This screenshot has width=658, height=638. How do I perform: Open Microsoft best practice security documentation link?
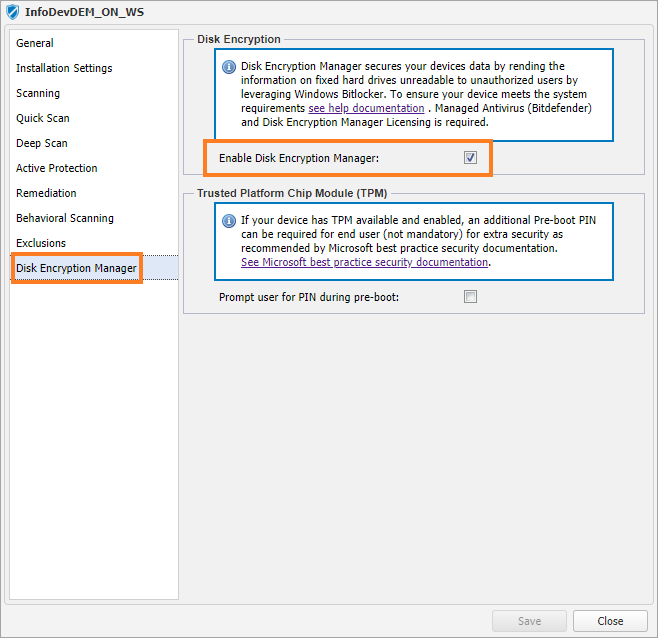(x=364, y=262)
